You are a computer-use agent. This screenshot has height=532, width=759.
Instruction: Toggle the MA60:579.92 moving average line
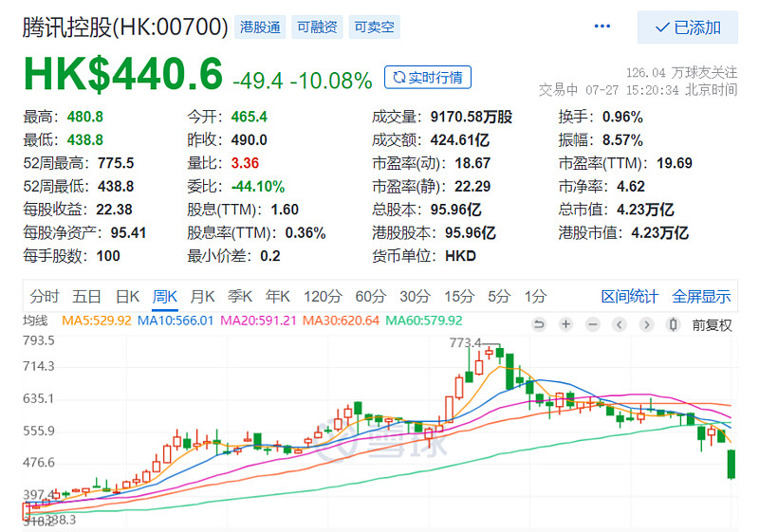click(x=424, y=321)
